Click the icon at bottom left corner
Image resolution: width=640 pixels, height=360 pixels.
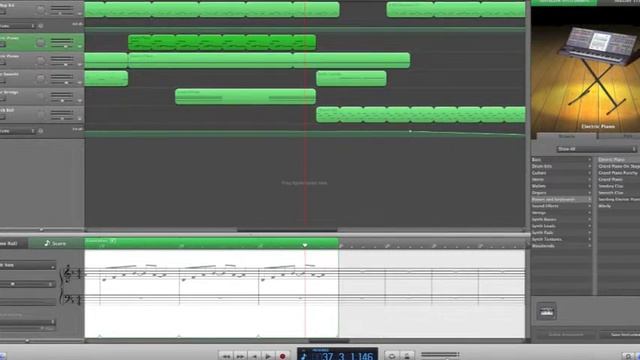click(2, 356)
